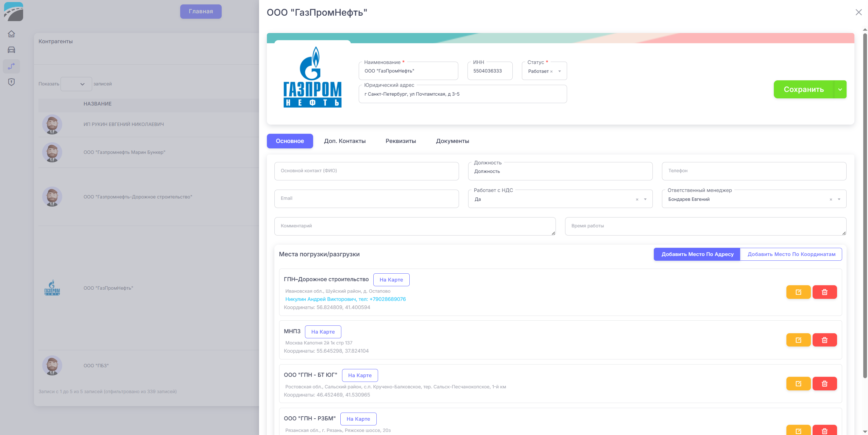Show ООО "ГПН - РЗБМ" На Карте
The height and width of the screenshot is (435, 868).
click(x=358, y=419)
